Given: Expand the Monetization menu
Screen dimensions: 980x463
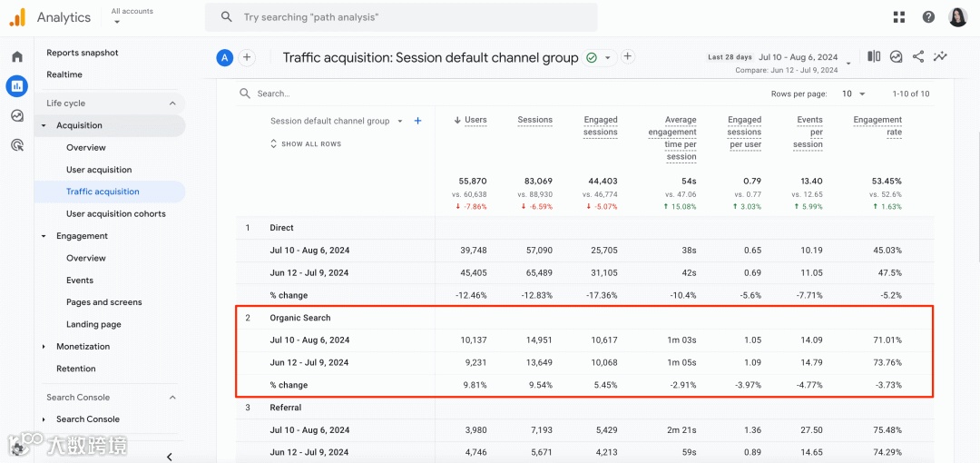Looking at the screenshot, I should coord(44,347).
